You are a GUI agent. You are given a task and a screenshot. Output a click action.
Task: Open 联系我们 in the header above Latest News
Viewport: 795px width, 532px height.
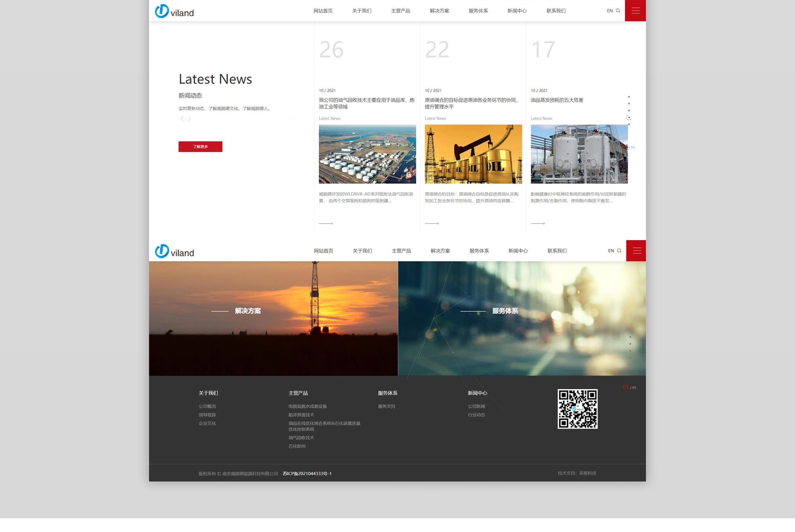point(556,11)
